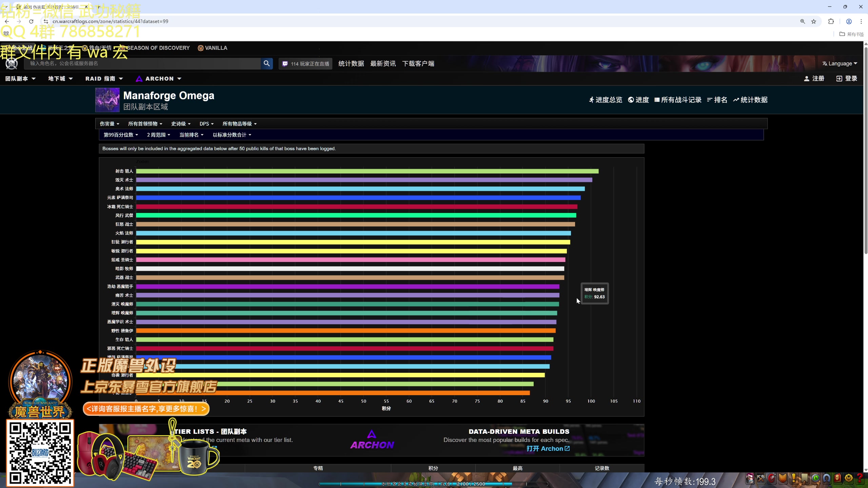The height and width of the screenshot is (488, 868).
Task: Open the in-game shop gold W icon
Action: coord(849,478)
